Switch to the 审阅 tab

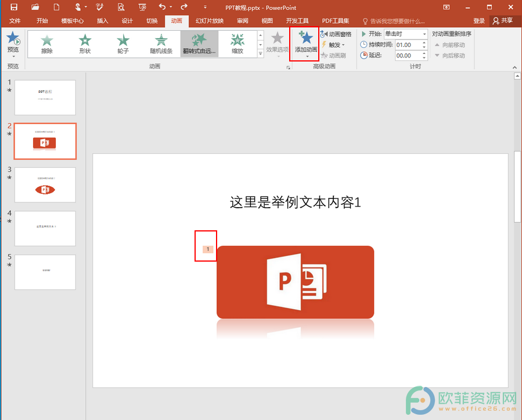point(243,21)
